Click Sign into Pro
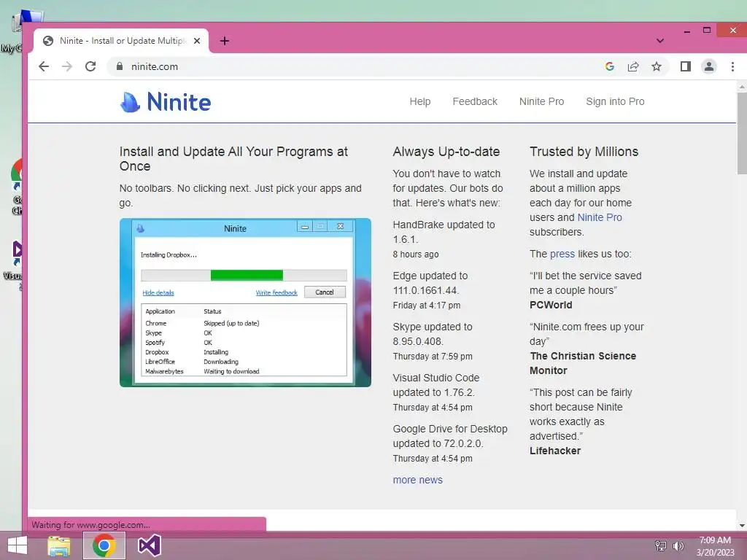The width and height of the screenshot is (747, 560). coord(615,101)
